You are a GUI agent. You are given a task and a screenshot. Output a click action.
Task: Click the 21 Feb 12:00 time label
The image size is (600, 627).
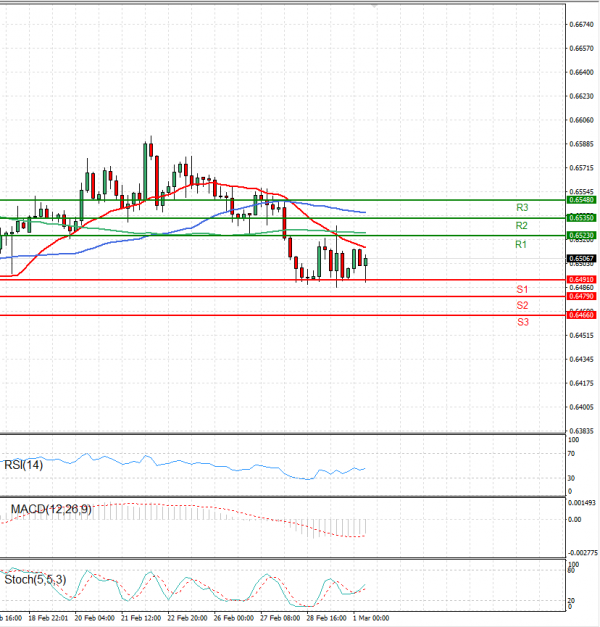pos(141,618)
